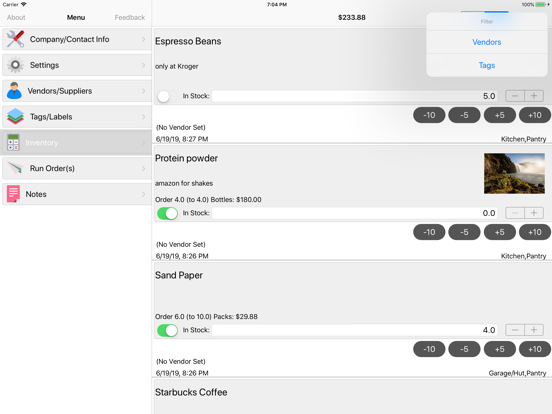
Task: Subtract 10 from Sand Paper stock
Action: pos(429,349)
